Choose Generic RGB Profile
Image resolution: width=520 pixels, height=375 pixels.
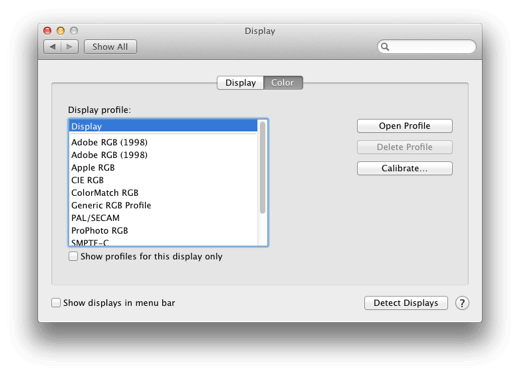coord(163,205)
